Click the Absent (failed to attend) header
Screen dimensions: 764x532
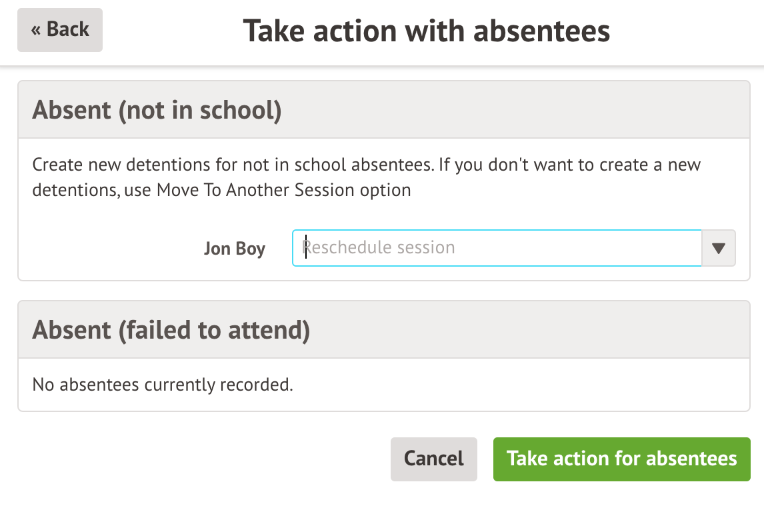pyautogui.click(x=171, y=330)
